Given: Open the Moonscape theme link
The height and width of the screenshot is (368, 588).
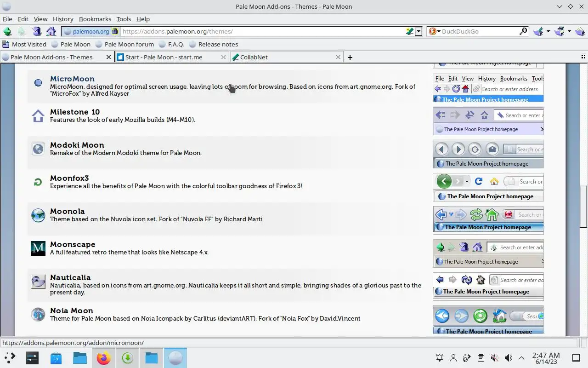Looking at the screenshot, I should pos(73,244).
